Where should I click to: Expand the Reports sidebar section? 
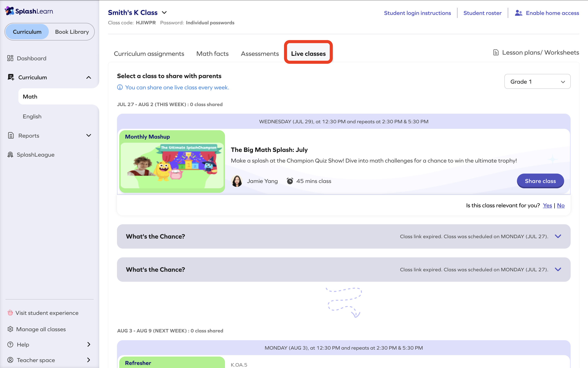pos(89,135)
